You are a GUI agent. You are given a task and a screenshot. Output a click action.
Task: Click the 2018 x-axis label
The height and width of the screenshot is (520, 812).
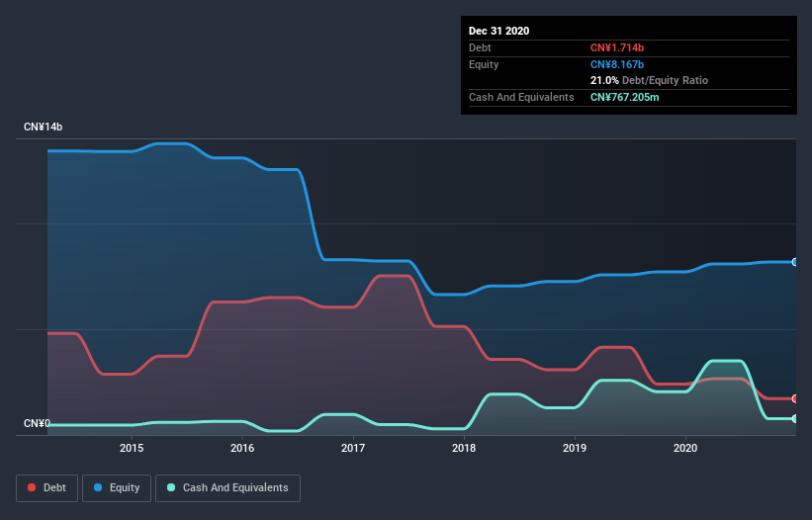tap(464, 448)
